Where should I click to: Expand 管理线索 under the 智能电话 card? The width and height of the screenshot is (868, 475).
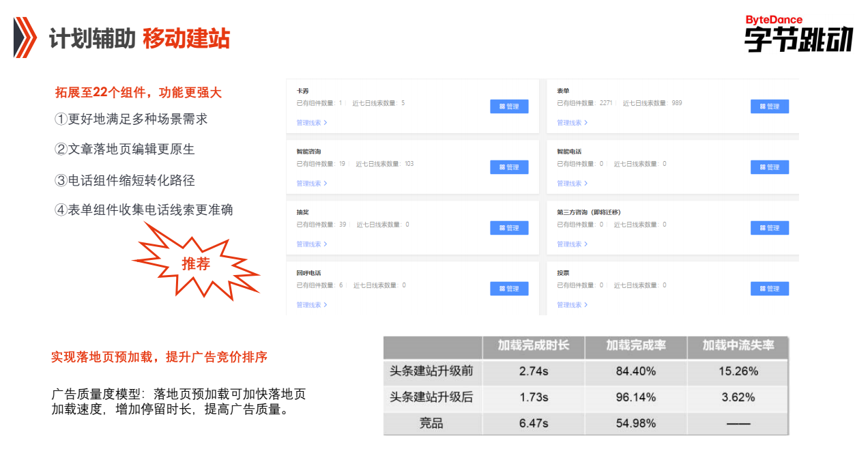tap(569, 183)
